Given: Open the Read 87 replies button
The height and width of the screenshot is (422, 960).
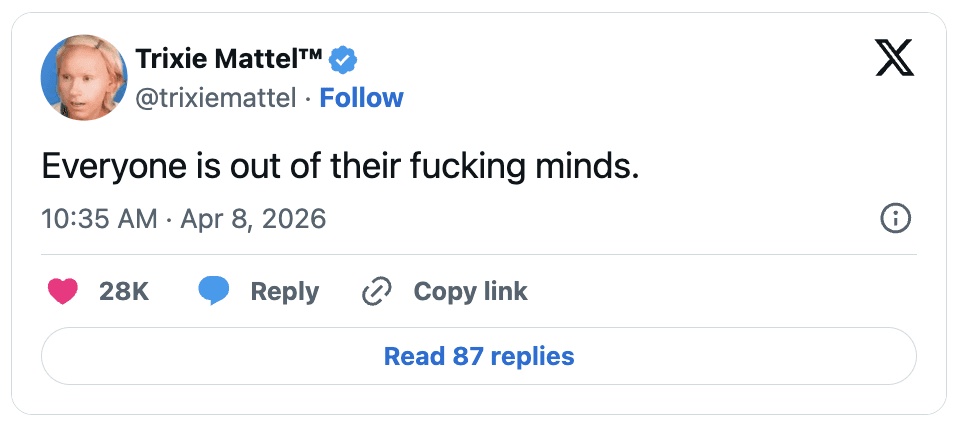Looking at the screenshot, I should 479,356.
